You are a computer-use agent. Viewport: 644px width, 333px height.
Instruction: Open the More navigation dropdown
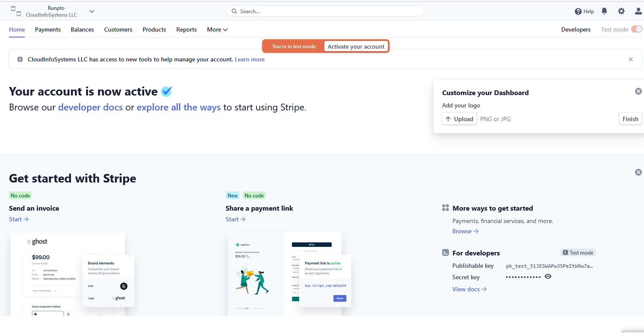pos(217,29)
